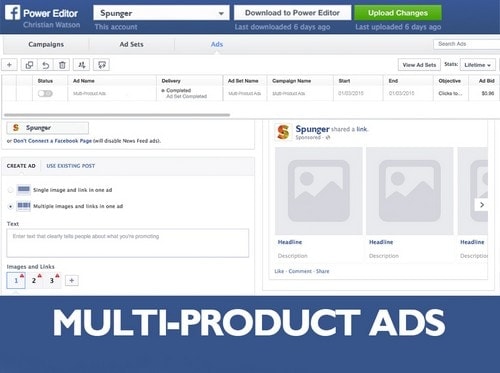Open the Lifetime stats dropdown
Screen dimensions: 500x373
coord(478,65)
